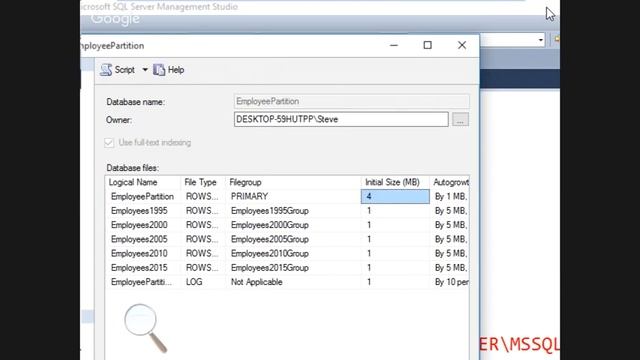Click the Filegroup column header
This screenshot has height=360, width=640.
(x=293, y=182)
